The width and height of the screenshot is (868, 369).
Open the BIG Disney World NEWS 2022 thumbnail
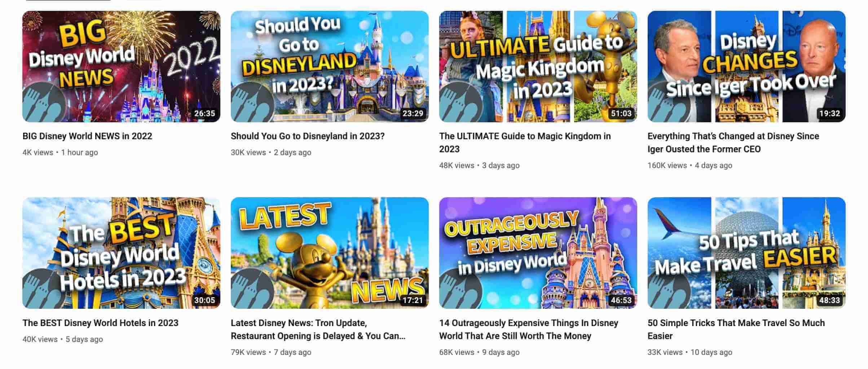(121, 66)
